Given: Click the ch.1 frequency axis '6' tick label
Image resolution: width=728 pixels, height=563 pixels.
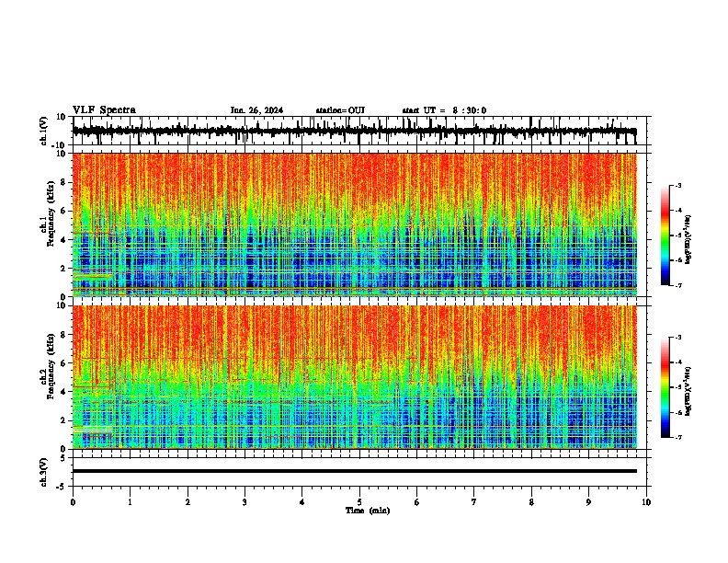Looking at the screenshot, I should click(x=64, y=211).
